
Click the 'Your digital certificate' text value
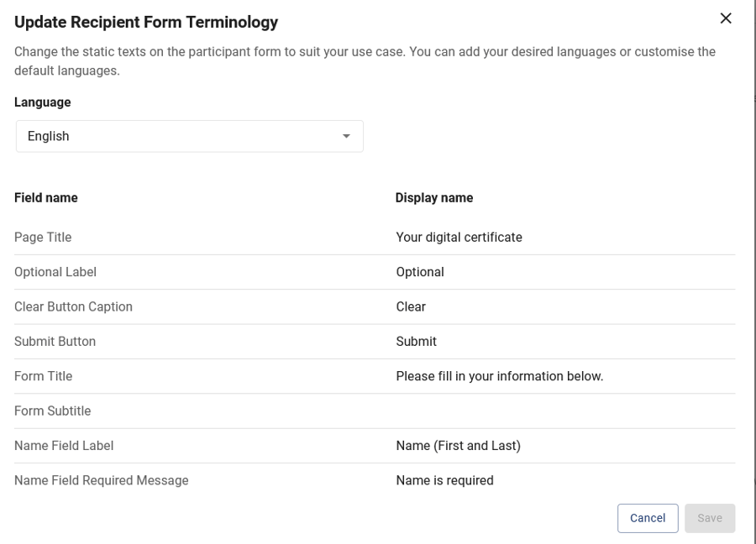pyautogui.click(x=459, y=238)
